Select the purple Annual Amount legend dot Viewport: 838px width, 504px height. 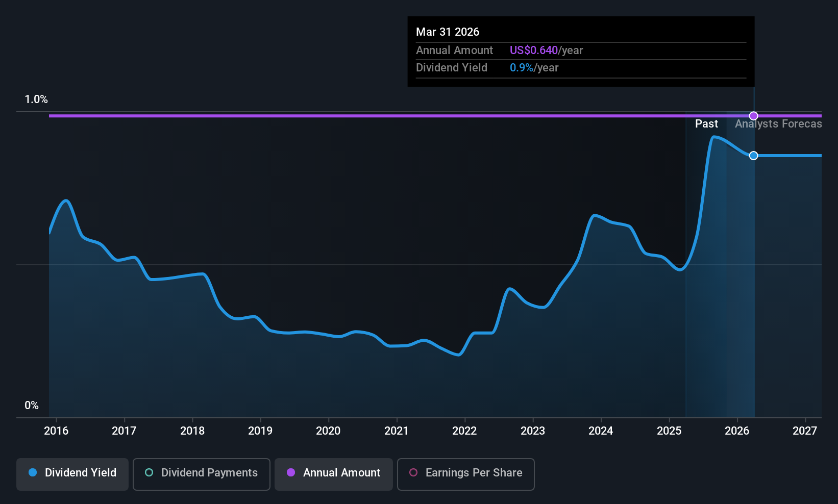[290, 473]
